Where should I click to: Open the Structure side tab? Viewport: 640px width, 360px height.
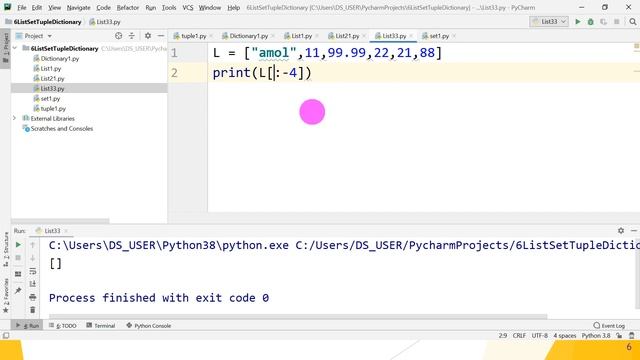coord(6,250)
